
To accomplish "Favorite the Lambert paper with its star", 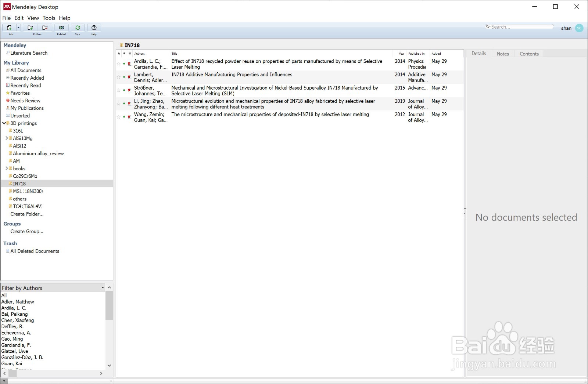I will tap(119, 77).
